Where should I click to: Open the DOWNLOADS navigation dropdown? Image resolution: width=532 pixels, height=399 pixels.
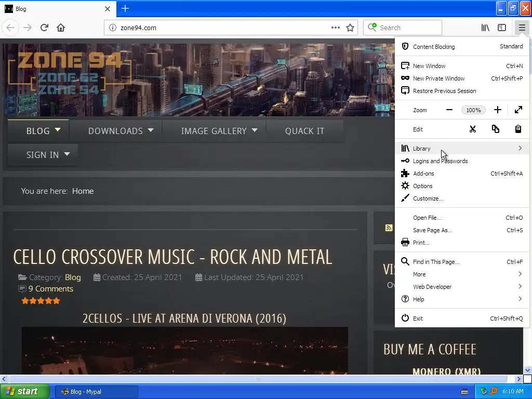(x=116, y=130)
